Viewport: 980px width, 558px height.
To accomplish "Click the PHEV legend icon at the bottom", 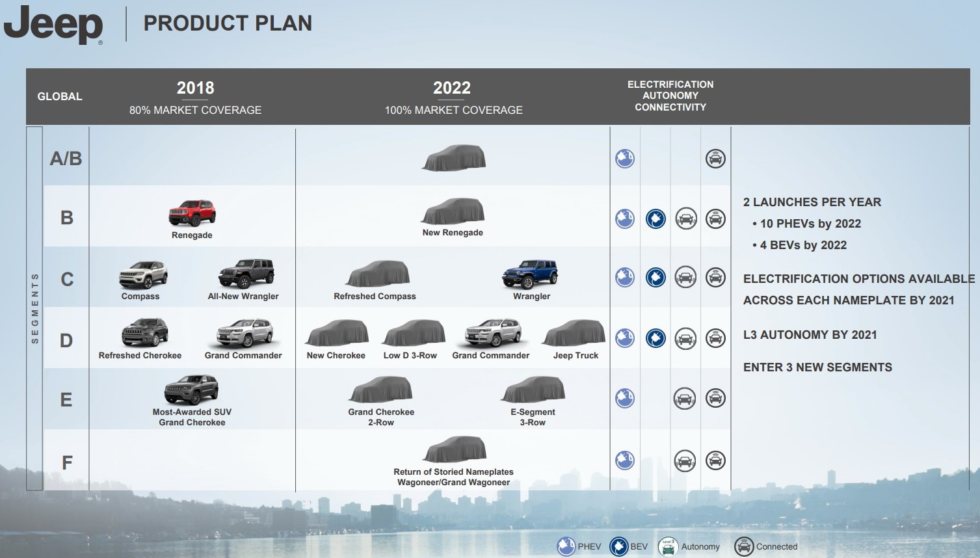I will coord(566,546).
